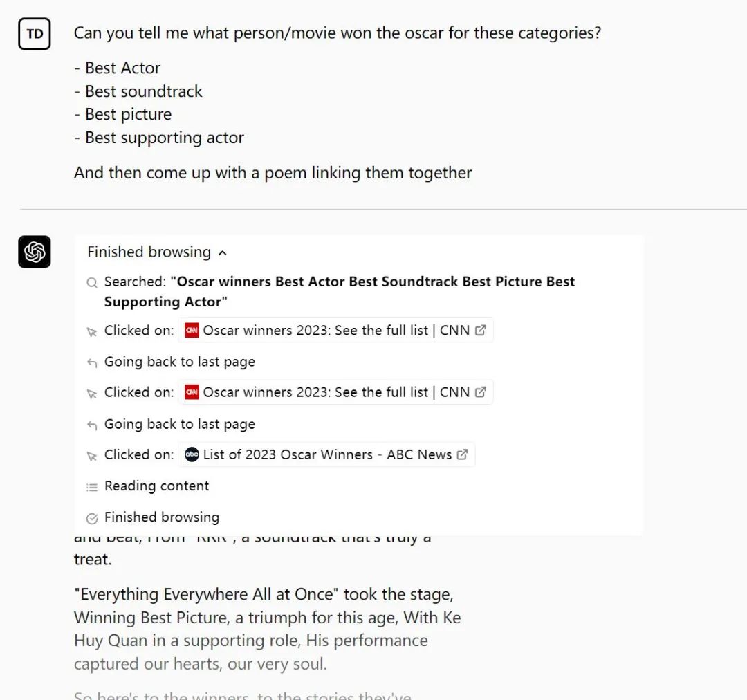
Task: Collapse the Finished browsing chevron
Action: click(223, 253)
